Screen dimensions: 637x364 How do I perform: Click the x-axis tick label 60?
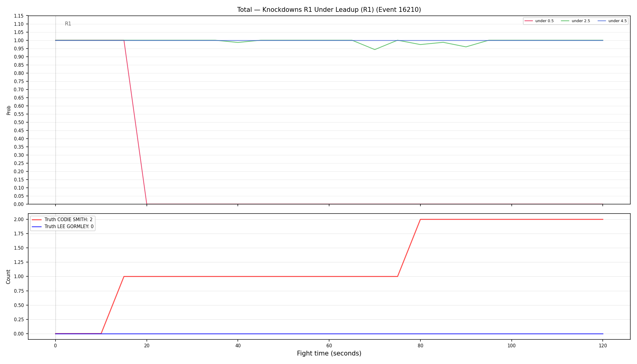[x=329, y=345]
